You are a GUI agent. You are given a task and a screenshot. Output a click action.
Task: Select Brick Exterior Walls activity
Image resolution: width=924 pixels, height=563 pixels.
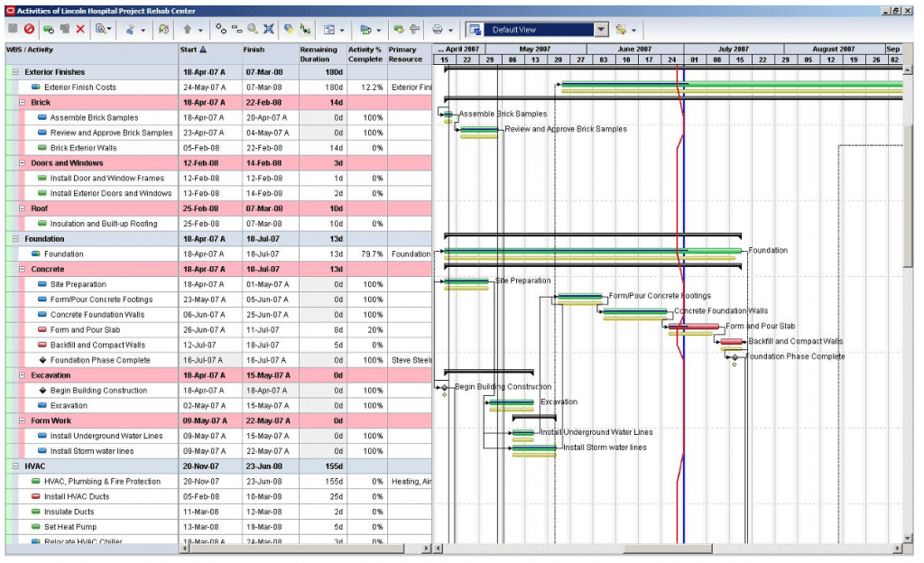point(218,148)
